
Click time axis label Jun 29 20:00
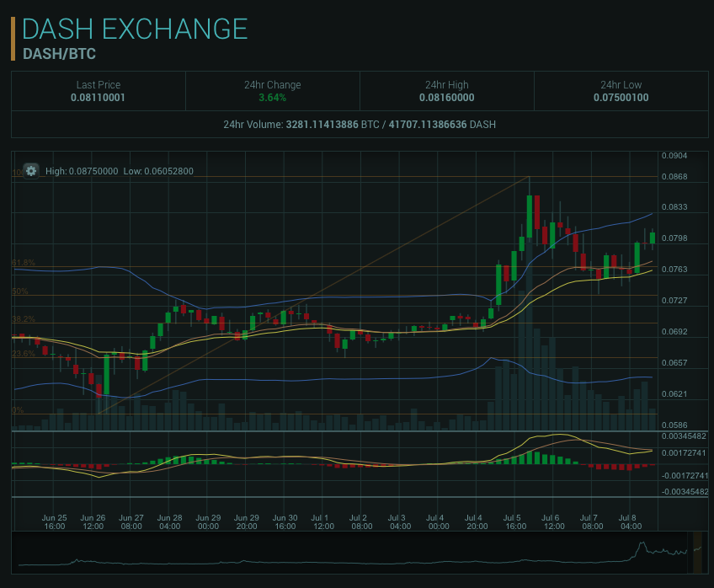coord(247,522)
